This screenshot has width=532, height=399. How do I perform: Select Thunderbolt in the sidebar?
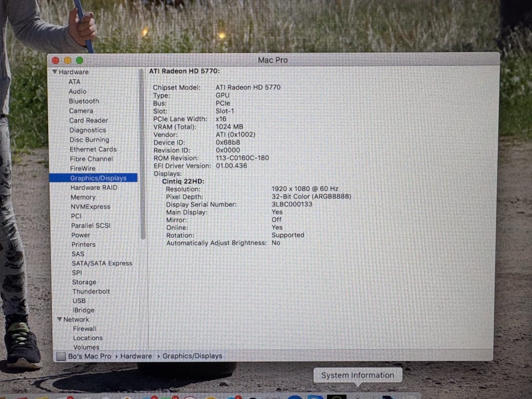tap(91, 291)
